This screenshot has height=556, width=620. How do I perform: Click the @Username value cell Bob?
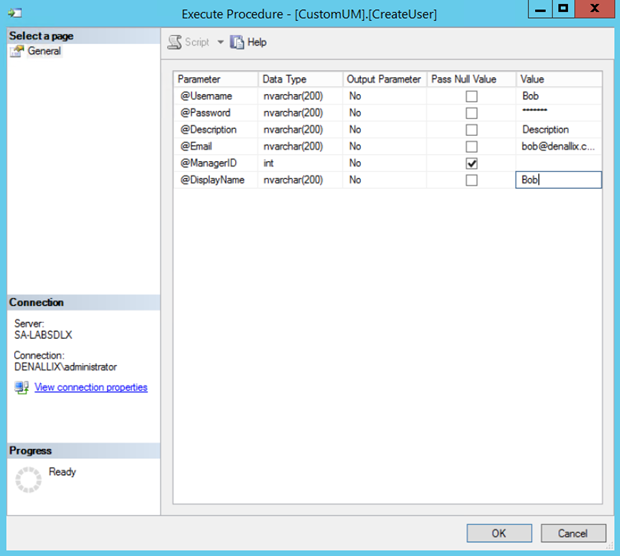click(x=559, y=96)
